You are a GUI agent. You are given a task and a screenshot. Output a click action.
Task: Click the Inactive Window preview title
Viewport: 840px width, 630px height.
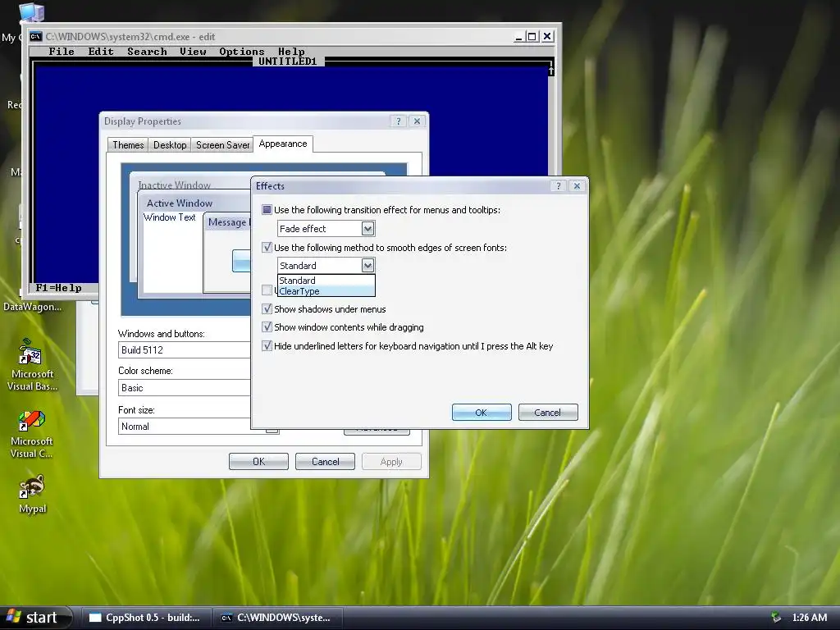click(174, 185)
